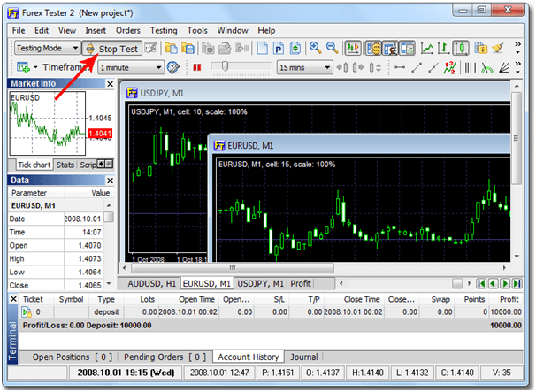Open the Orders menu
The image size is (536, 392).
tap(128, 30)
